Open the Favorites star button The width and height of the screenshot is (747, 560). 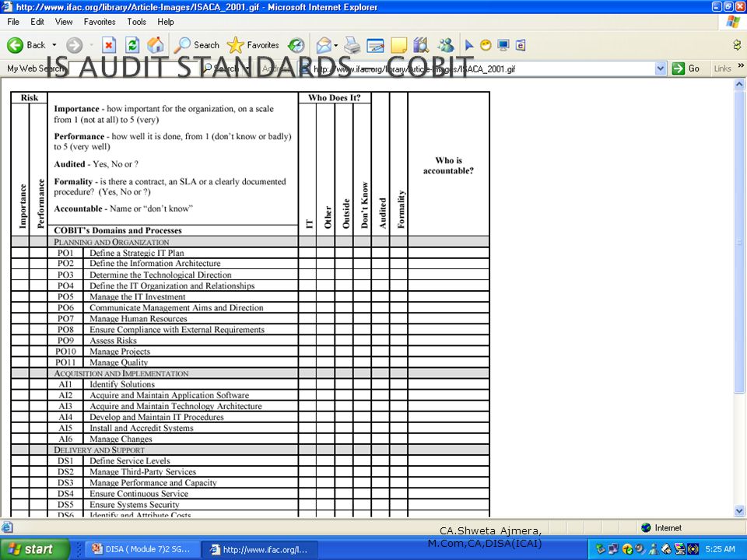(253, 45)
